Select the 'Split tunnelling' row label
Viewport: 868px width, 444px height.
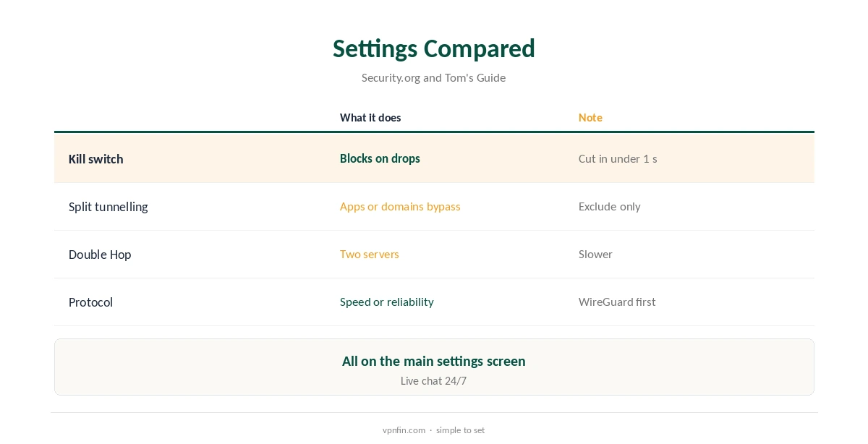click(109, 207)
